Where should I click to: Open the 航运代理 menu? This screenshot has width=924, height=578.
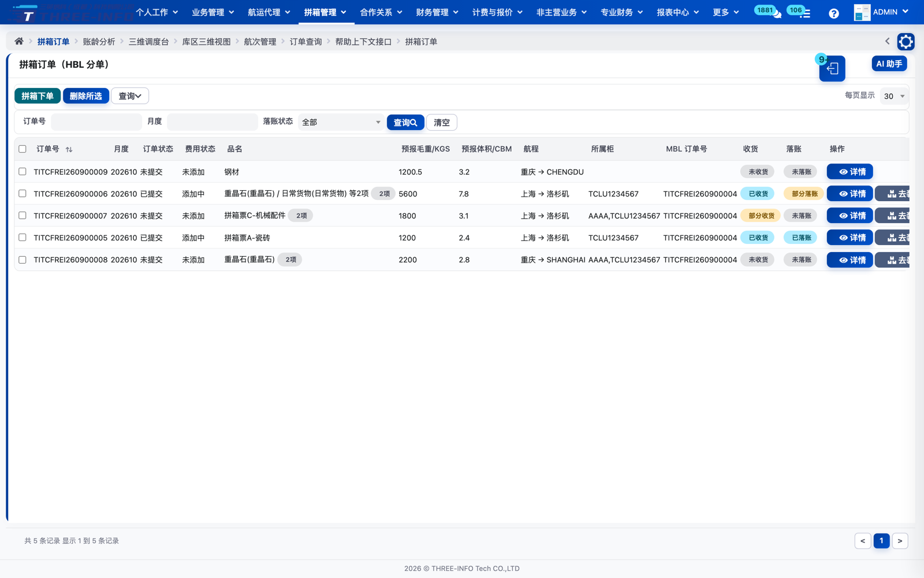tap(269, 12)
